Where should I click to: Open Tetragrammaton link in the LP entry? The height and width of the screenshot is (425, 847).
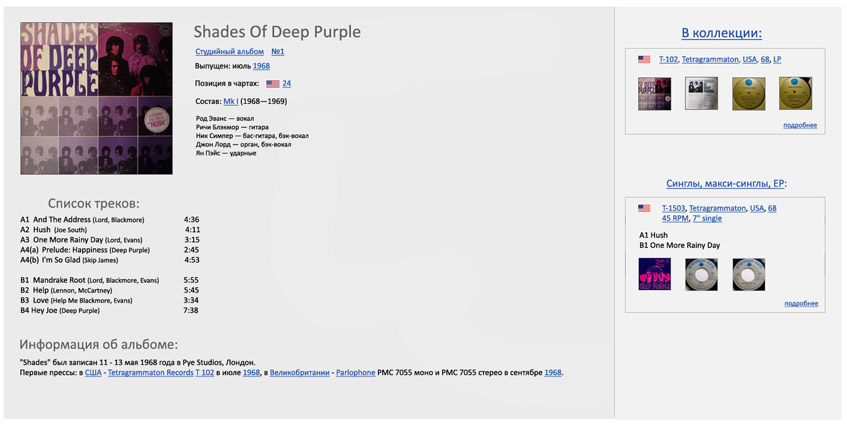[x=710, y=59]
